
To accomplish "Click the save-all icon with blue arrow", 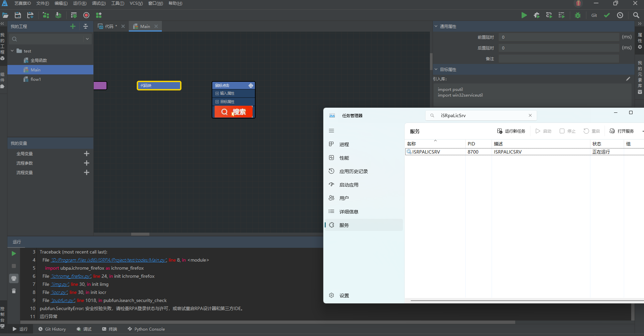I will [30, 15].
